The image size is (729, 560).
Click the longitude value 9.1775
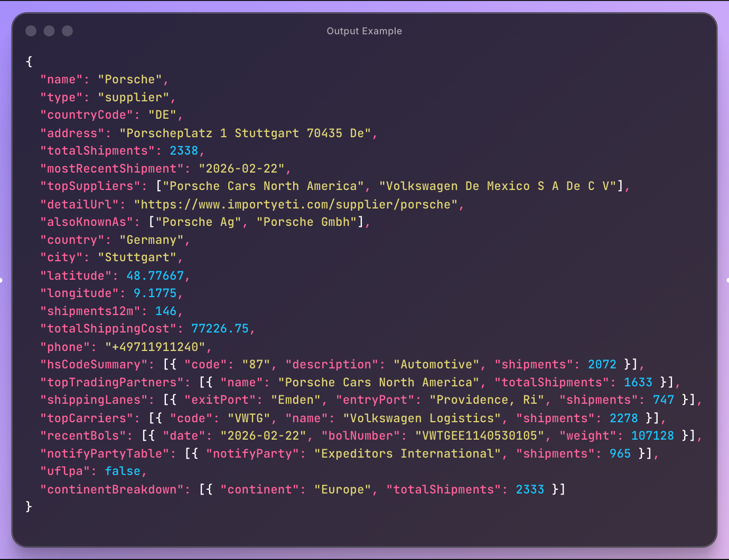pyautogui.click(x=155, y=293)
